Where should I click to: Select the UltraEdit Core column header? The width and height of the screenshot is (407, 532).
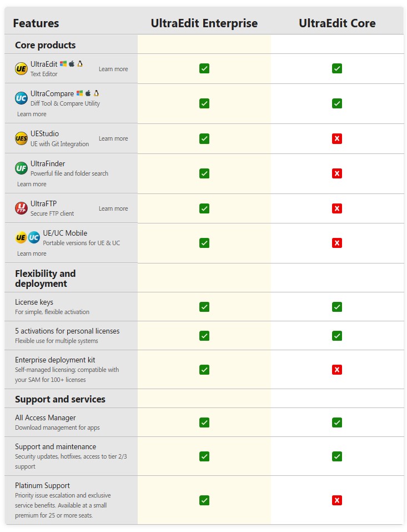pos(337,23)
